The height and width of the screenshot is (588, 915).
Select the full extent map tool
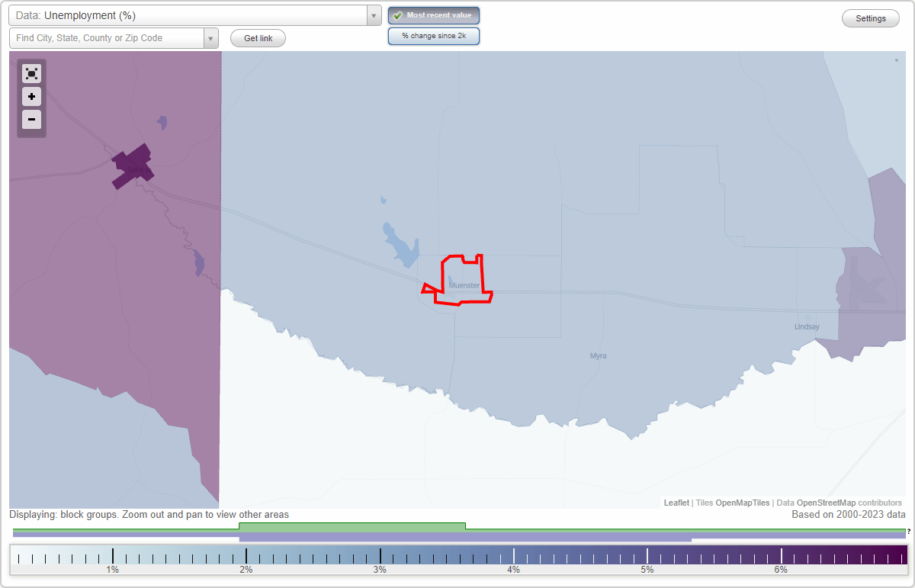coord(31,73)
